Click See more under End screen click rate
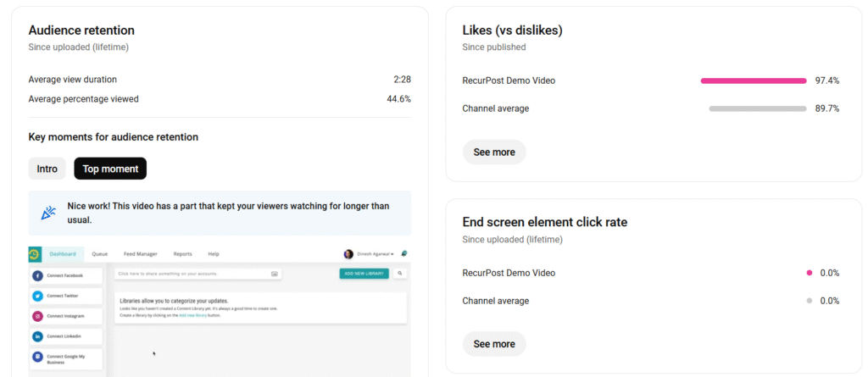 pyautogui.click(x=494, y=344)
